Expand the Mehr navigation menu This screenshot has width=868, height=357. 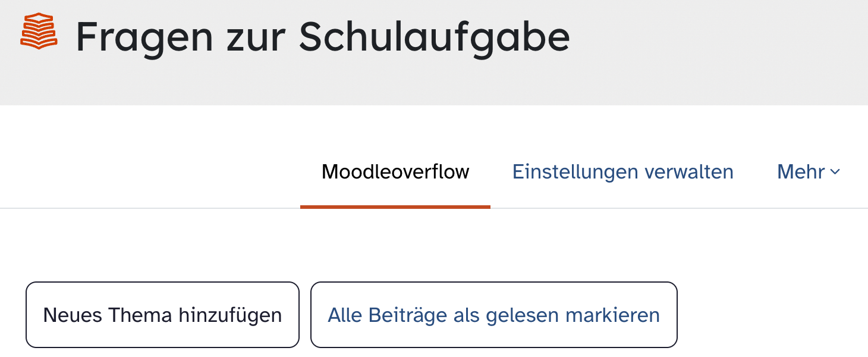pyautogui.click(x=809, y=173)
